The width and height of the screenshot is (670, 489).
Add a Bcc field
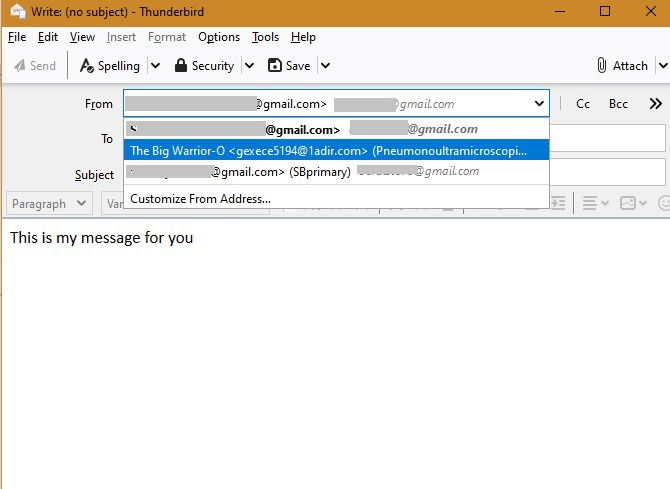618,104
